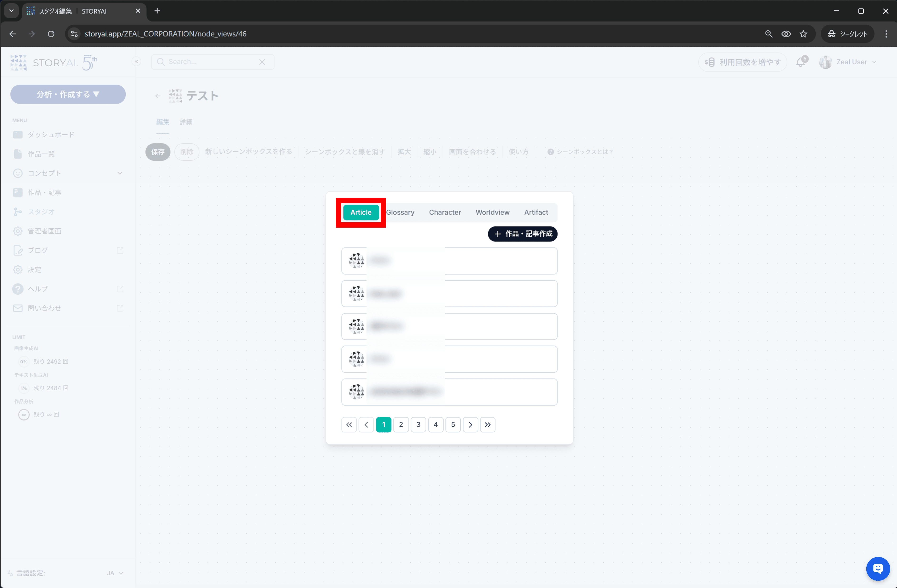Collapse the sidebar with double-chevron icon

pos(136,61)
